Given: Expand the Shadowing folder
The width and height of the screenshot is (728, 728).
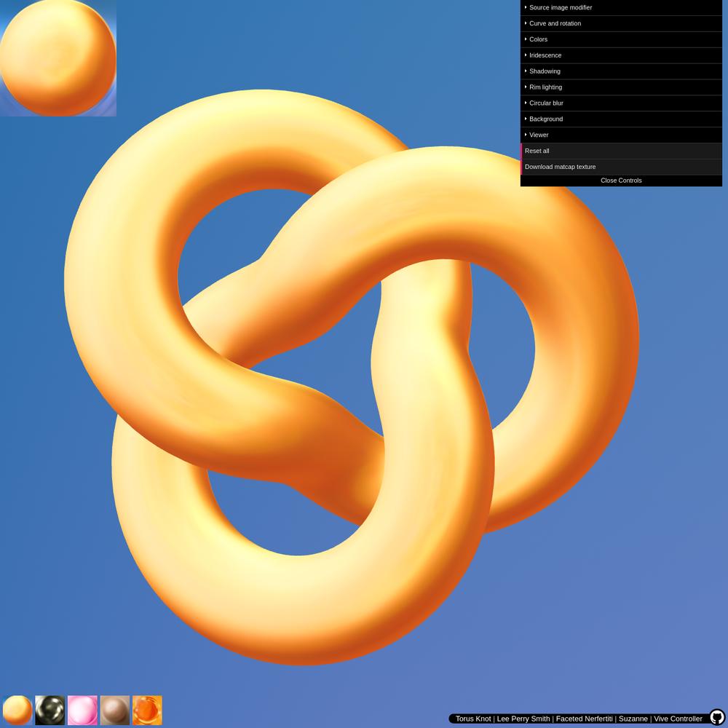Looking at the screenshot, I should pyautogui.click(x=621, y=71).
